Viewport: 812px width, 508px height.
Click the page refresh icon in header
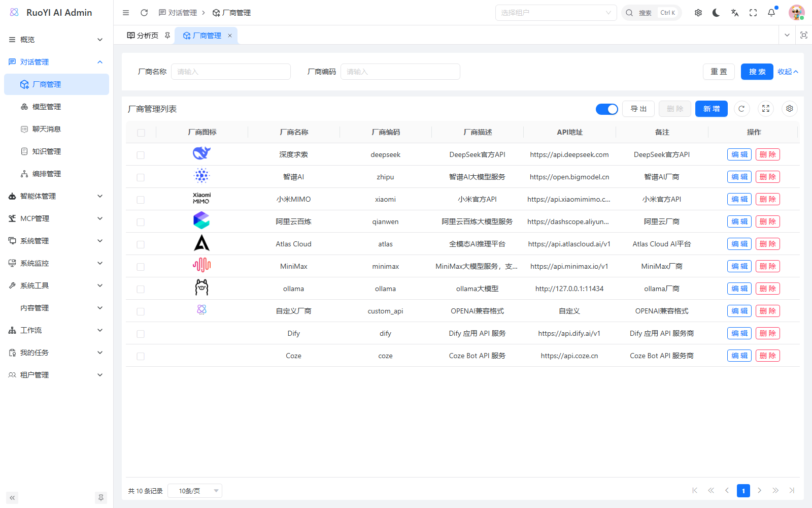[144, 13]
